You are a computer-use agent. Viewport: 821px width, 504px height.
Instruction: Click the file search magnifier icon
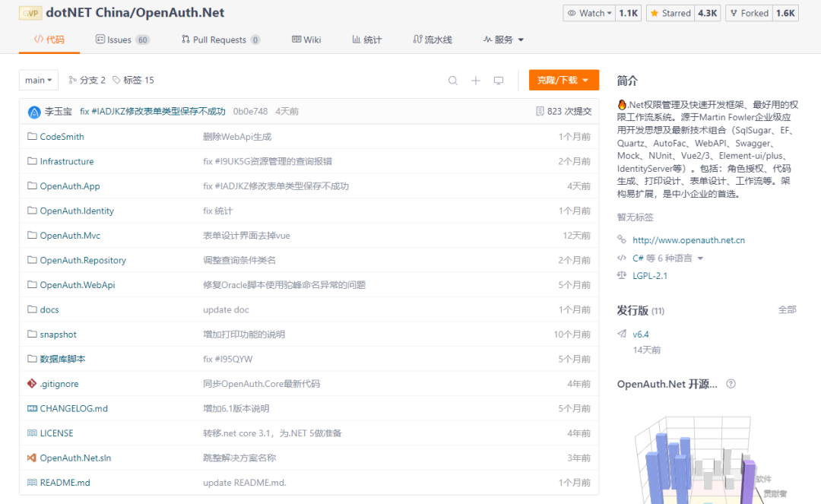453,80
